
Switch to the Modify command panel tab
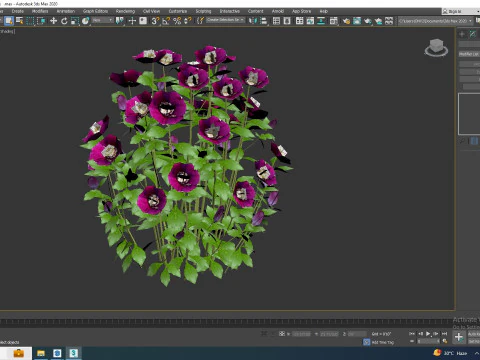tap(473, 34)
